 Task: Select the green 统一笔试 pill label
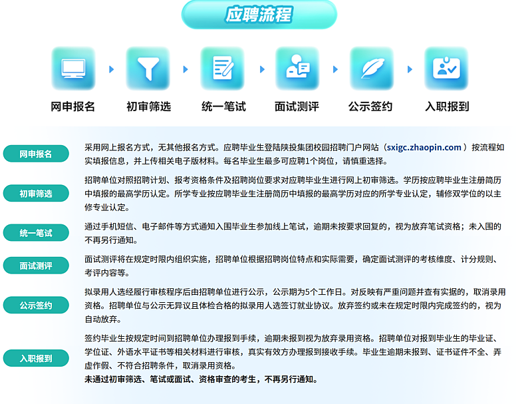pyautogui.click(x=36, y=233)
